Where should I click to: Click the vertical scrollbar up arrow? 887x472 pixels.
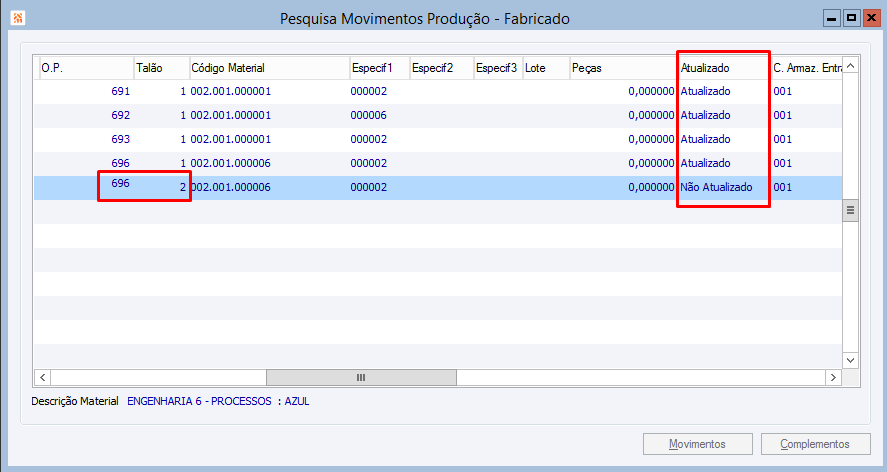[x=850, y=66]
